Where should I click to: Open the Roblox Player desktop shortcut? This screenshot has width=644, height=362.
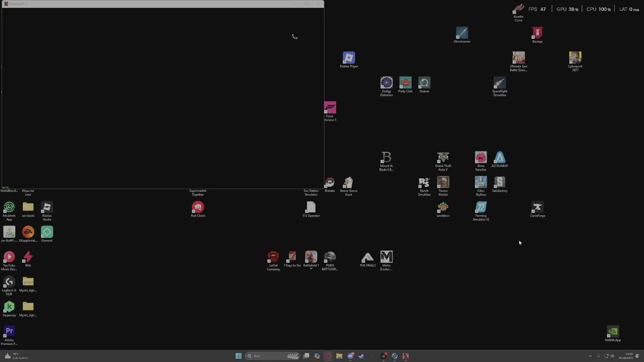tap(349, 60)
